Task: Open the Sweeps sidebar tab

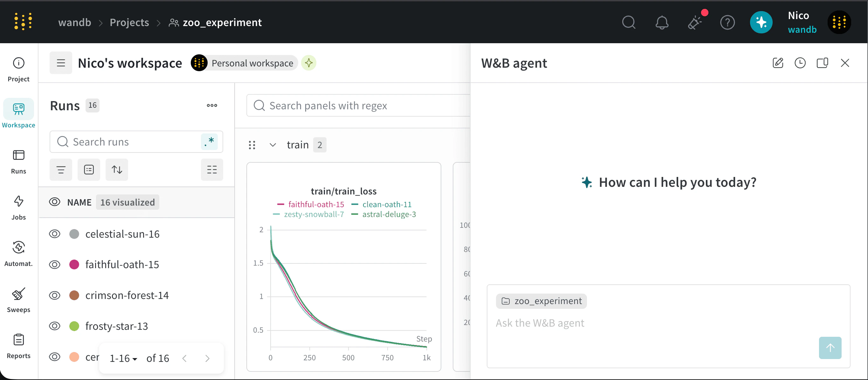Action: [18, 300]
